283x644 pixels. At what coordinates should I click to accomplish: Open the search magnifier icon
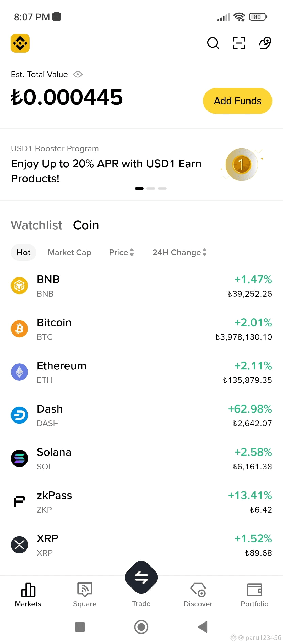213,43
